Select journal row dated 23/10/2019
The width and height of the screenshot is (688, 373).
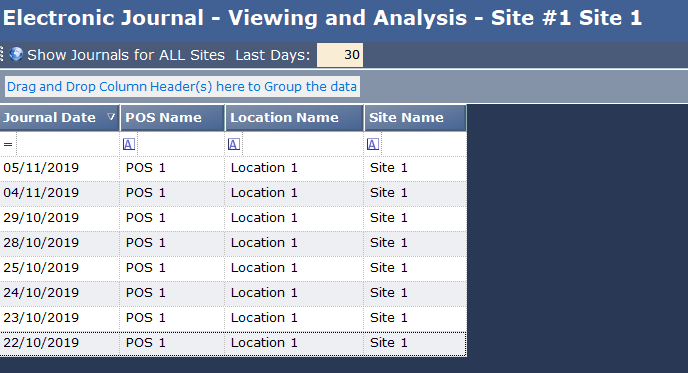click(x=233, y=318)
